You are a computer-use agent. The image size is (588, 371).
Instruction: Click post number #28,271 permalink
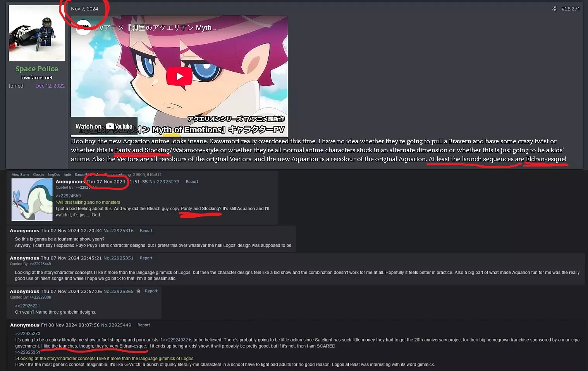click(x=571, y=9)
